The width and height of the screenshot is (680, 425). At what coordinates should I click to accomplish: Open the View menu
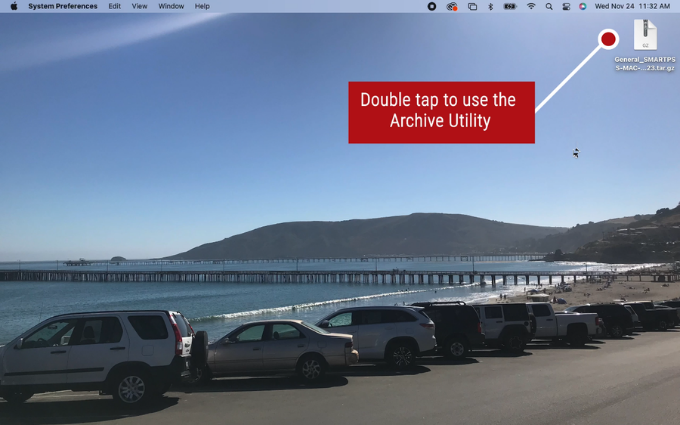click(139, 6)
